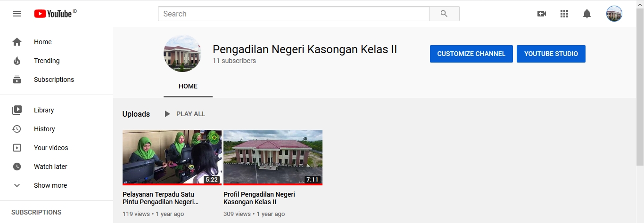Select the HOME channel tab
The image size is (644, 223).
188,86
